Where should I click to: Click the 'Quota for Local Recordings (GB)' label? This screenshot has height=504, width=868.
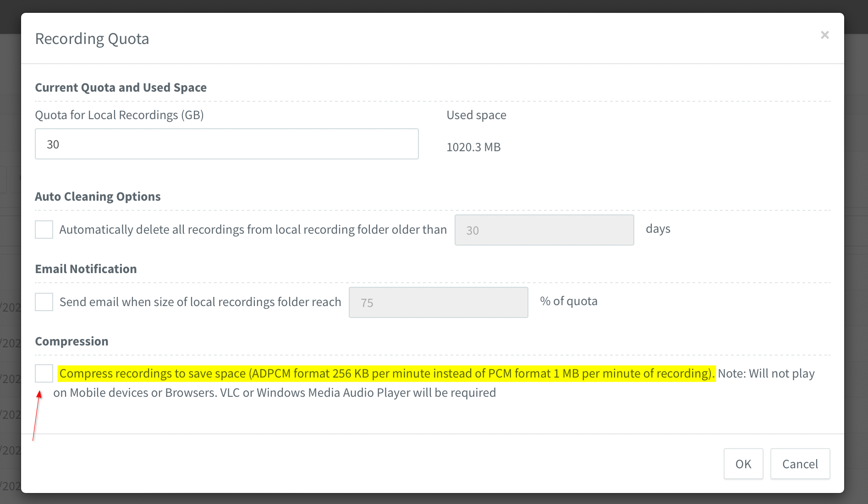(x=119, y=115)
